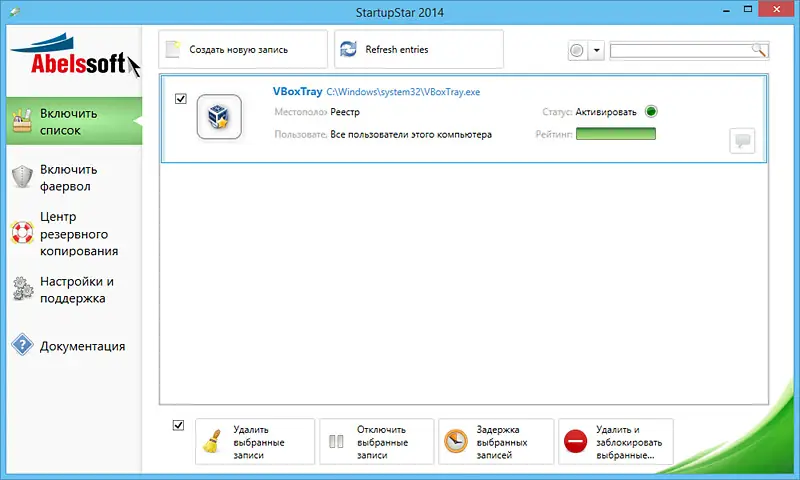Image resolution: width=800 pixels, height=480 pixels.
Task: Close the StartupStar 2014 window
Action: (x=777, y=9)
